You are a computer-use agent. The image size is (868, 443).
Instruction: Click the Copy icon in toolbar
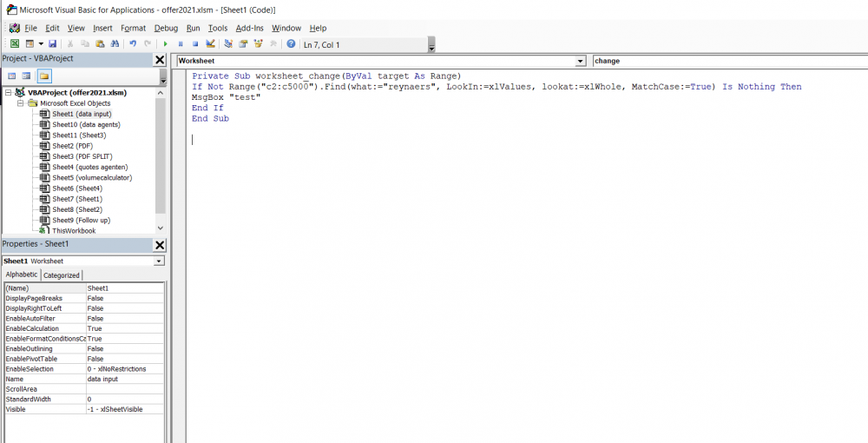[x=85, y=44]
